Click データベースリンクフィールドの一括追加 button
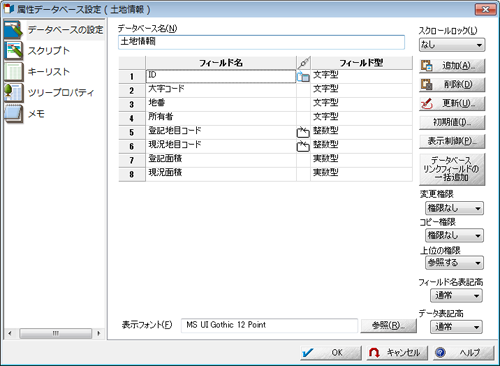 pyautogui.click(x=452, y=169)
